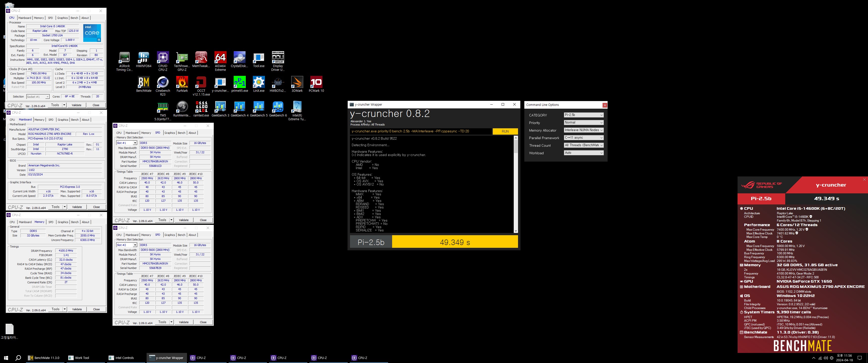Viewport: 868px width, 363px height.
Task: Close the Command Line Options panel
Action: (x=605, y=105)
